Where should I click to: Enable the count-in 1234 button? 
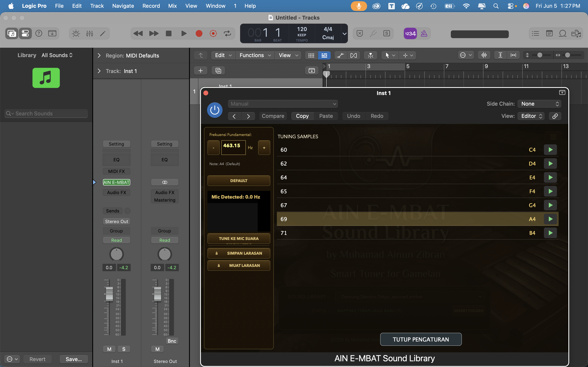(410, 33)
